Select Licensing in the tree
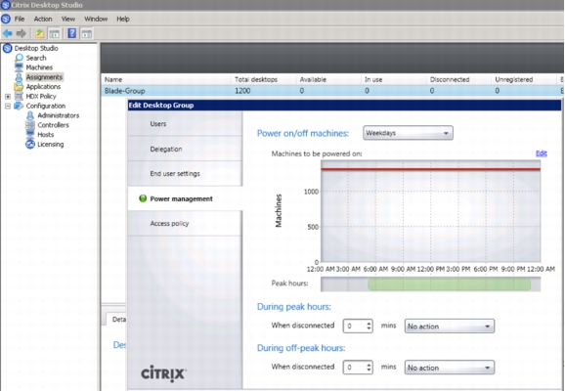The width and height of the screenshot is (565, 392). (x=51, y=145)
